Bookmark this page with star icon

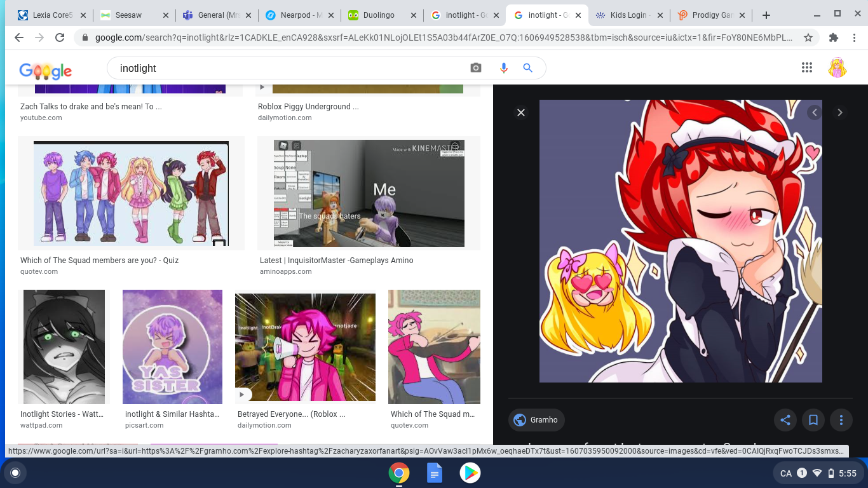[x=808, y=37]
